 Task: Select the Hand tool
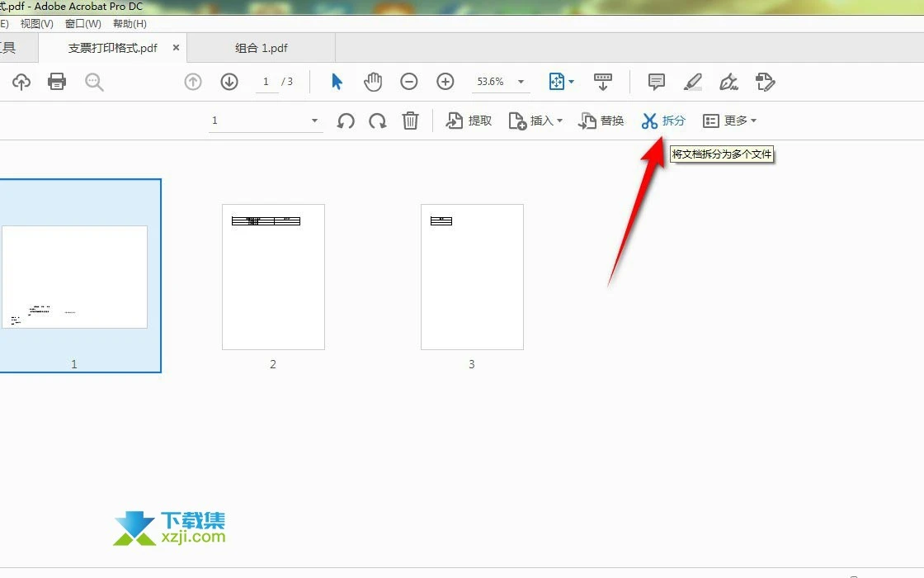372,82
